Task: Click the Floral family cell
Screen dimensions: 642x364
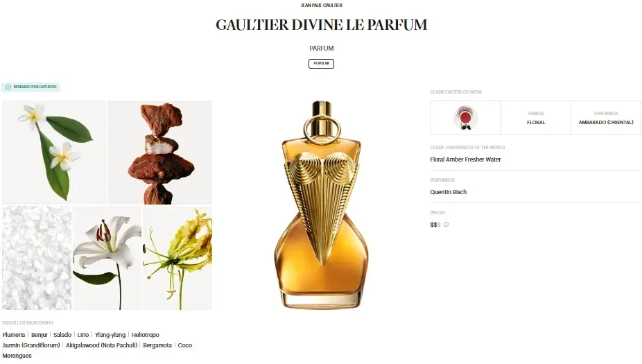Action: pos(535,118)
